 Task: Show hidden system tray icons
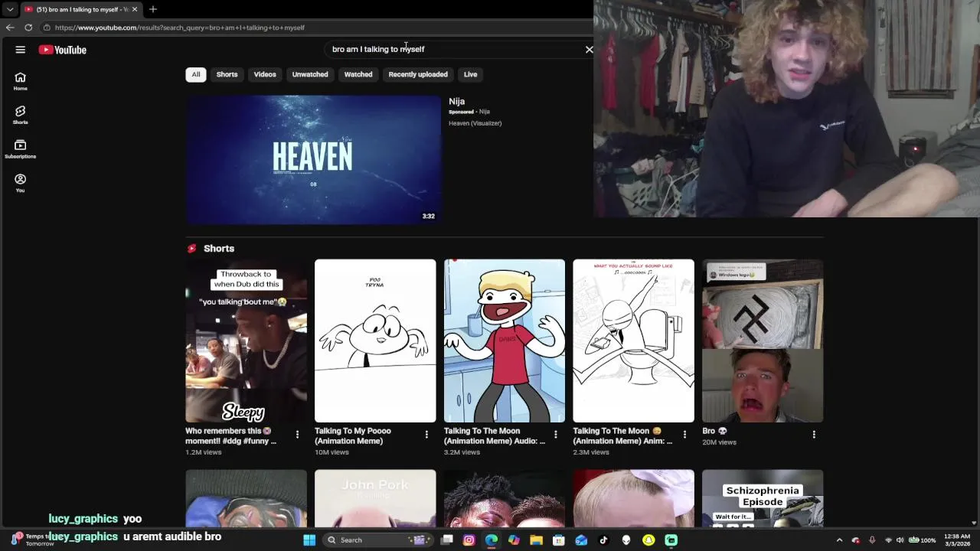(839, 540)
